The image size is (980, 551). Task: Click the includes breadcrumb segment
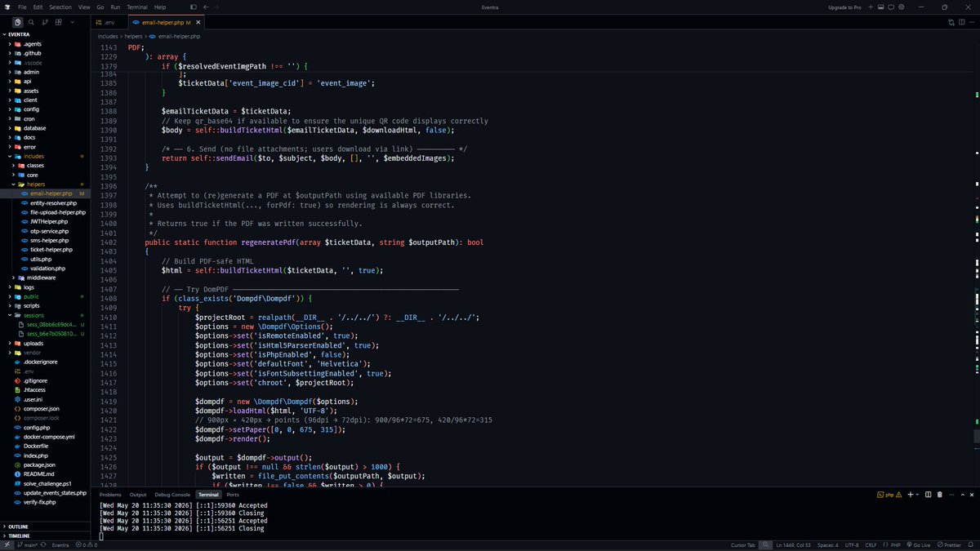[108, 36]
